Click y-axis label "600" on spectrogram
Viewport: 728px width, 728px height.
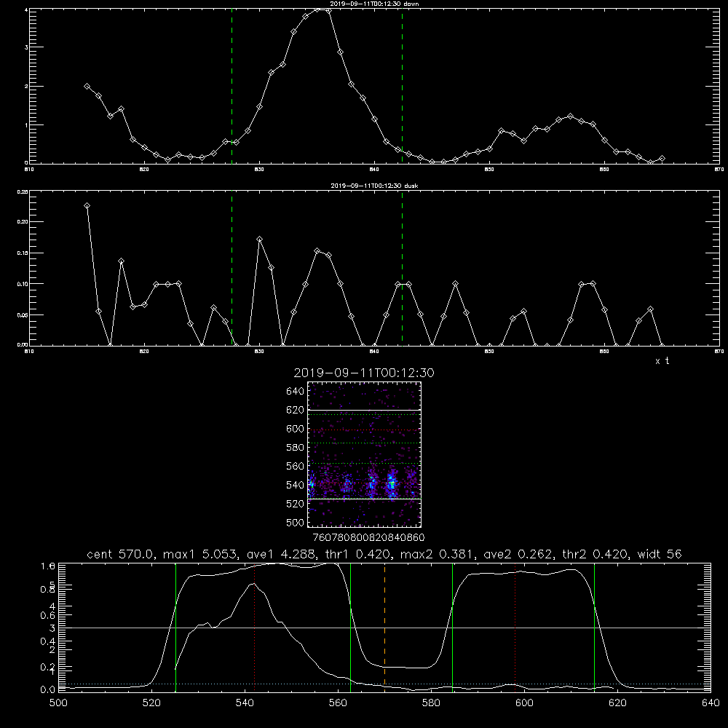click(296, 429)
